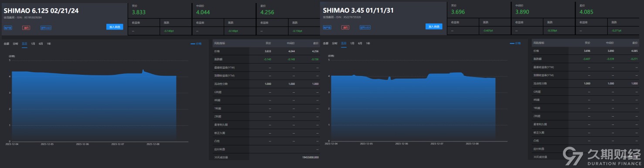The width and height of the screenshot is (644, 168).
Task: Click 最差收益率(YTW) row in SHIMAO 6.125 table
Action: [267, 67]
